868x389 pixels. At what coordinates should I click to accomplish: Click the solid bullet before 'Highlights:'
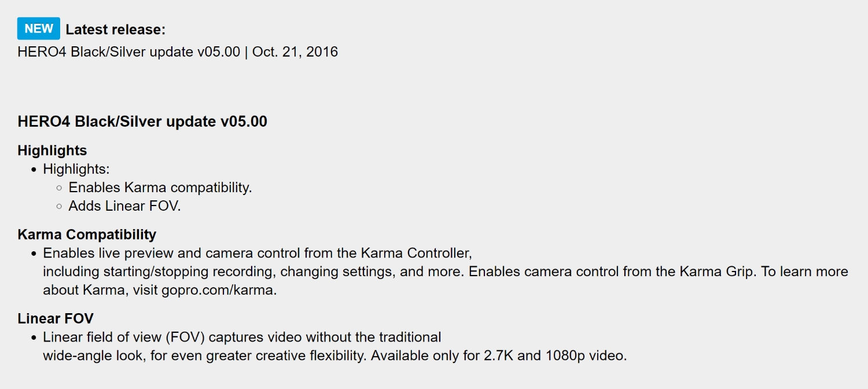[34, 170]
